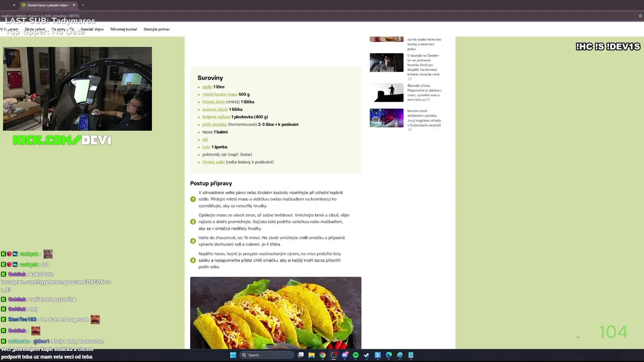The image size is (644, 362).
Task: Read the article 'O skandál na Českém lvu'
Action: [x=424, y=67]
